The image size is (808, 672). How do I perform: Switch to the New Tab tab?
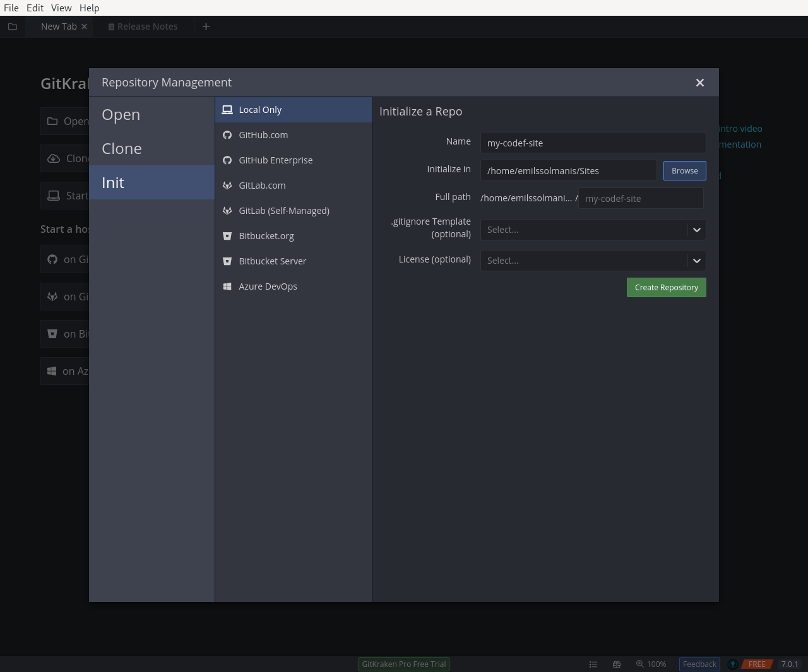point(59,27)
